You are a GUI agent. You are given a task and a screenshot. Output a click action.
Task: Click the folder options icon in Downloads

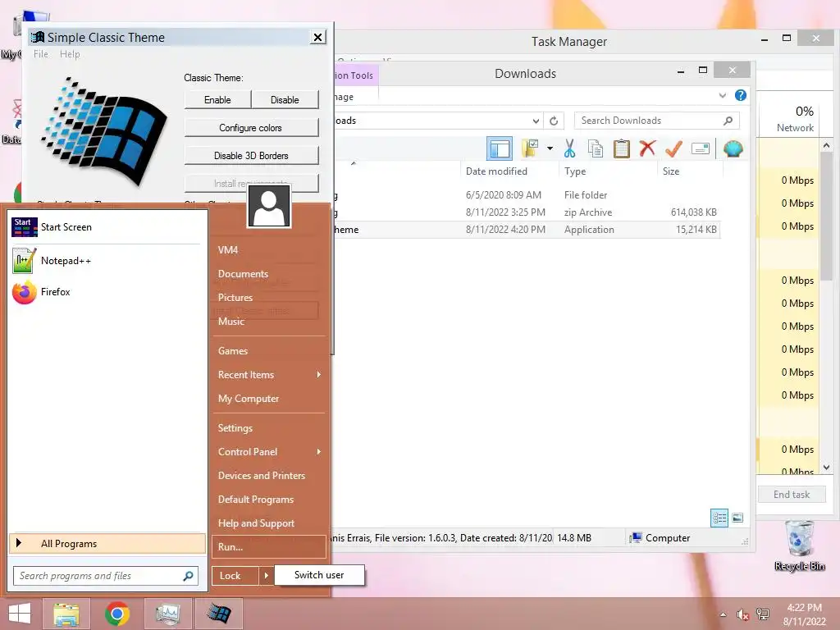(x=531, y=148)
